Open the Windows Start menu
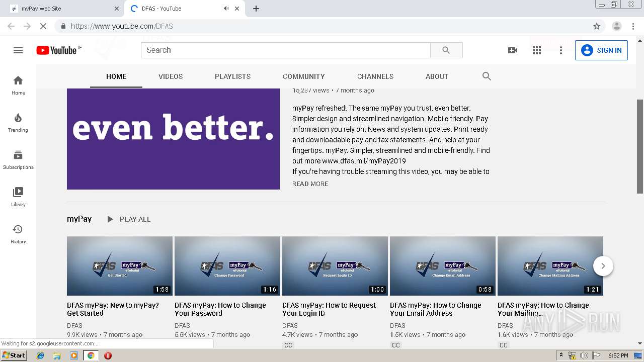Image resolution: width=644 pixels, height=362 pixels. point(14,355)
